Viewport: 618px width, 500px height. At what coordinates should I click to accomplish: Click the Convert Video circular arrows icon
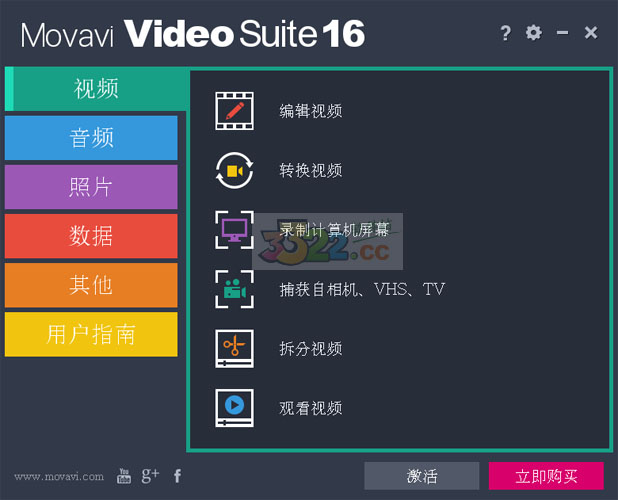point(234,170)
